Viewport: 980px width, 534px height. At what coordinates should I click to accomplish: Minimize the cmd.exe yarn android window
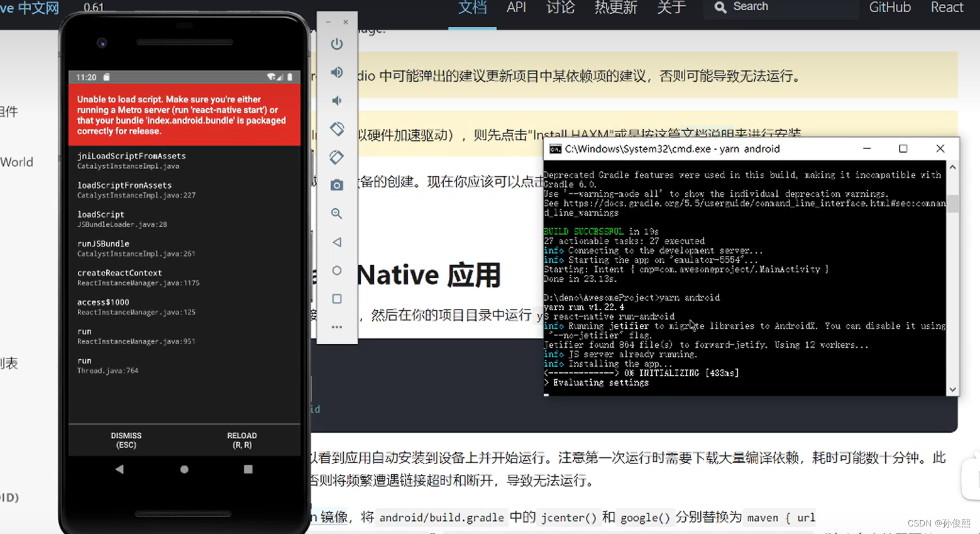pyautogui.click(x=867, y=148)
